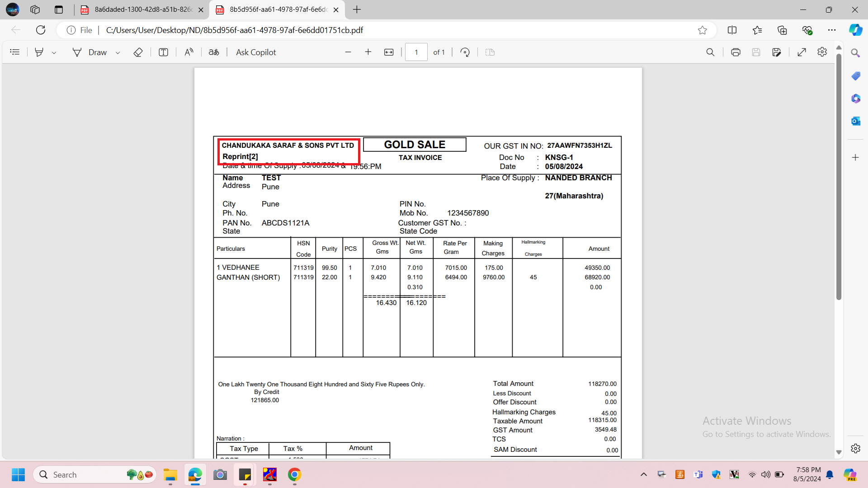This screenshot has height=488, width=868.
Task: Open the Favorites list
Action: 757,30
